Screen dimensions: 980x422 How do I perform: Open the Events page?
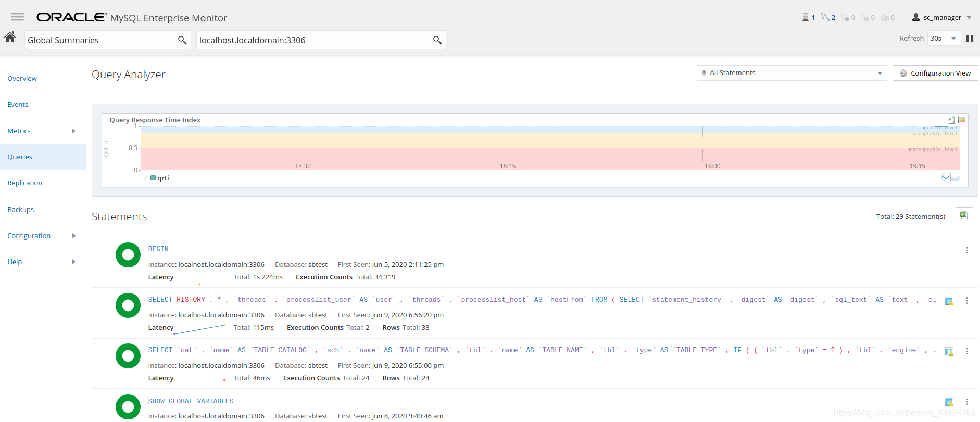coord(18,104)
